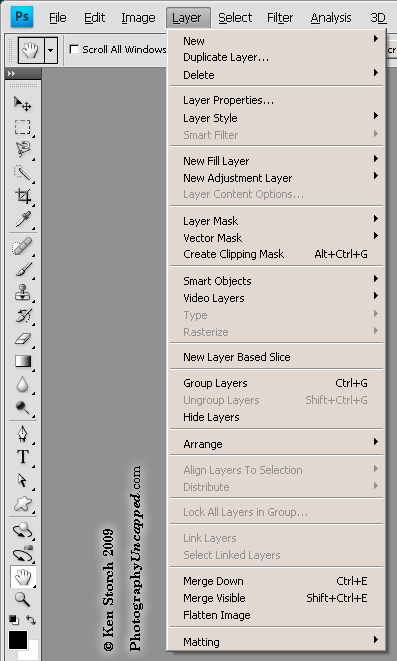Open the Layer Mask submenu
Viewport: 397px width, 661px height.
(x=276, y=221)
